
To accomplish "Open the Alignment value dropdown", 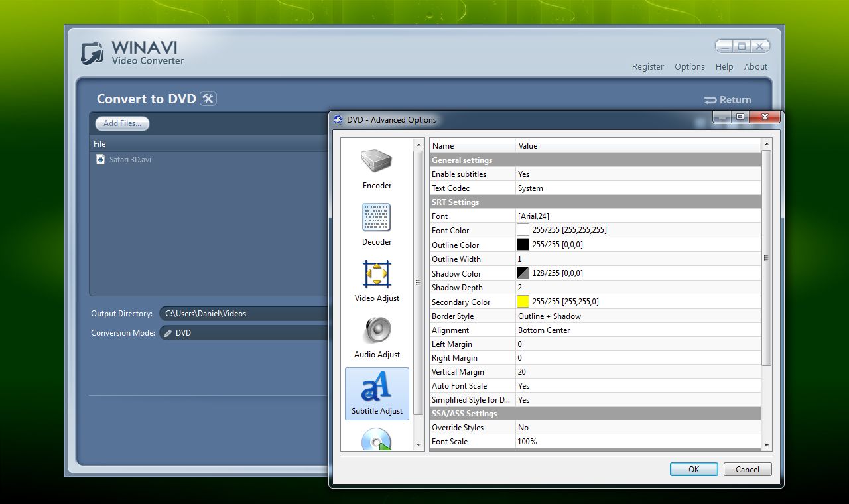I will (638, 330).
